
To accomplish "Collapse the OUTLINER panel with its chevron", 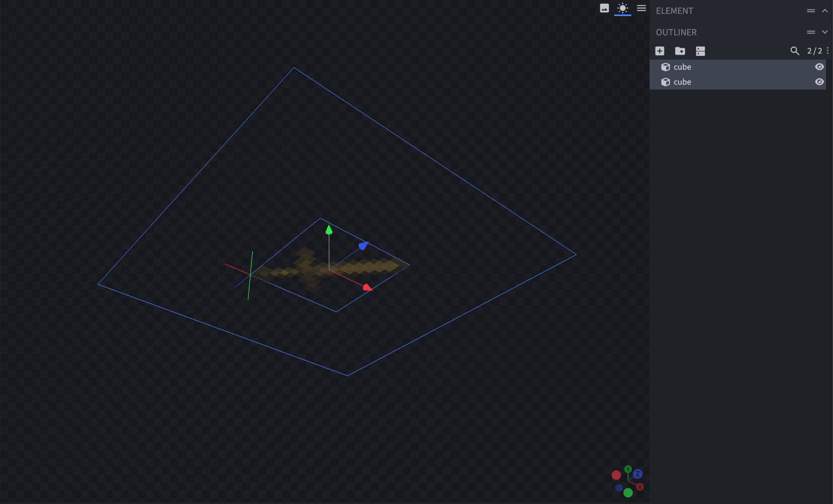I will pyautogui.click(x=825, y=32).
